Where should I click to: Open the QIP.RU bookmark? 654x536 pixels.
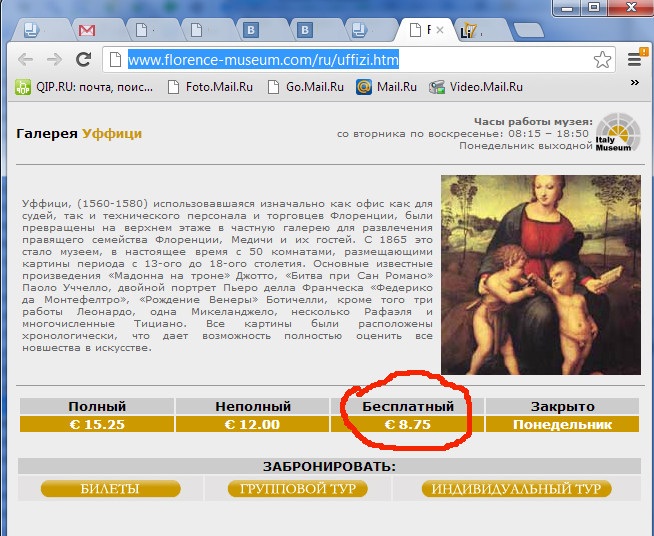coord(84,87)
